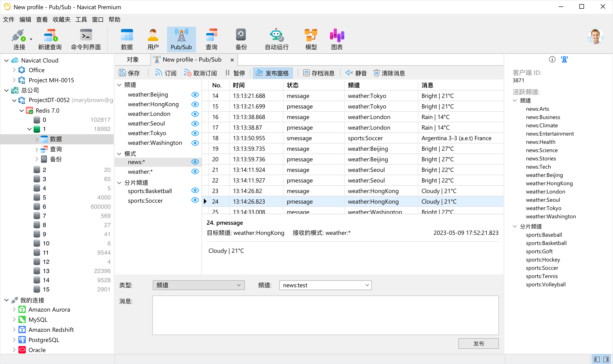Collapse the 频道 group in subscription list
Viewport: 613px width, 364px height.
(x=119, y=85)
